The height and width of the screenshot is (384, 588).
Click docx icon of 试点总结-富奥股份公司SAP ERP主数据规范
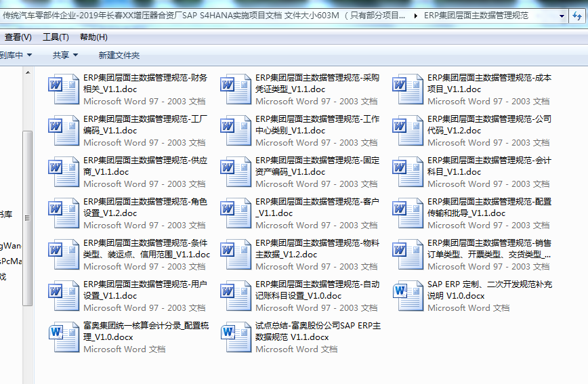click(x=236, y=337)
